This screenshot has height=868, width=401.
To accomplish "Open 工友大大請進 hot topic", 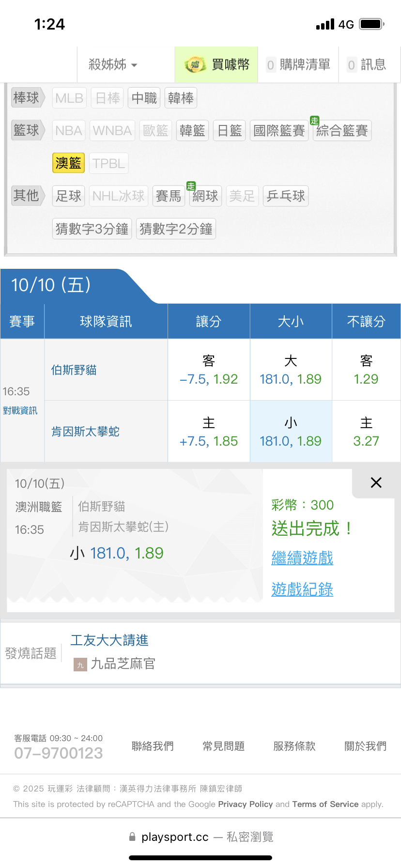I will click(x=109, y=640).
